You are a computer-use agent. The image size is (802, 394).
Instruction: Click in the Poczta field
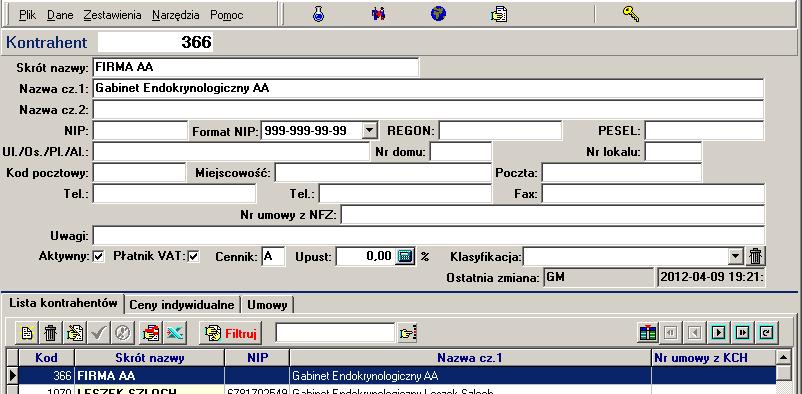tap(622, 173)
